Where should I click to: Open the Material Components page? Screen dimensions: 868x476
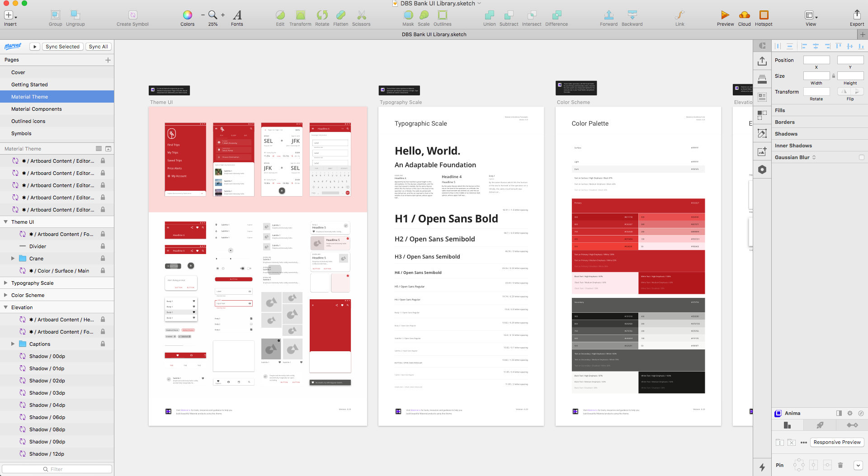coord(37,109)
